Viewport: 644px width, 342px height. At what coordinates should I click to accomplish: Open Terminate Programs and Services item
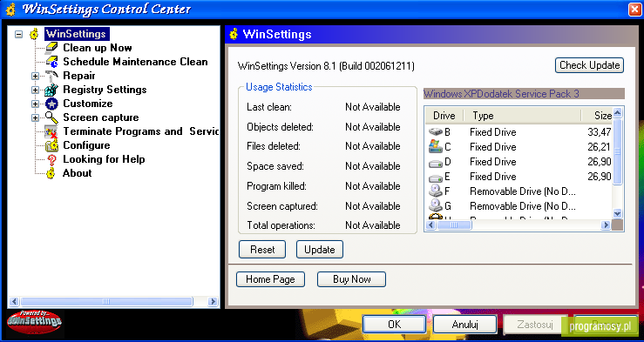click(x=140, y=131)
